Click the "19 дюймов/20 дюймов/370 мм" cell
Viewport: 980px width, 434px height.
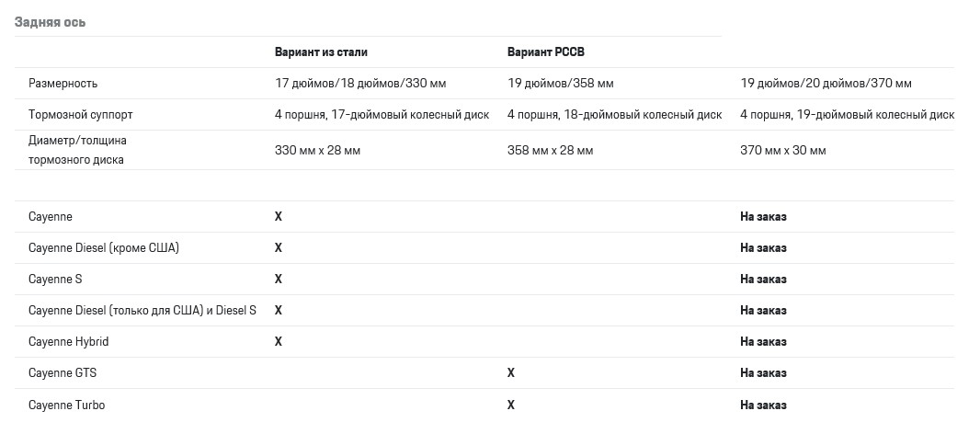(x=826, y=84)
